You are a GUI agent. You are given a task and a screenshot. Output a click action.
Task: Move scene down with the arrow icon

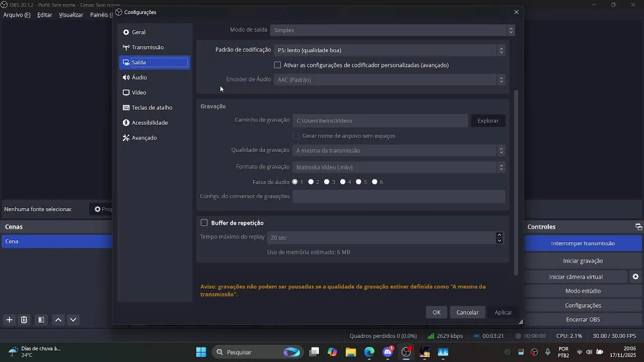click(x=73, y=320)
